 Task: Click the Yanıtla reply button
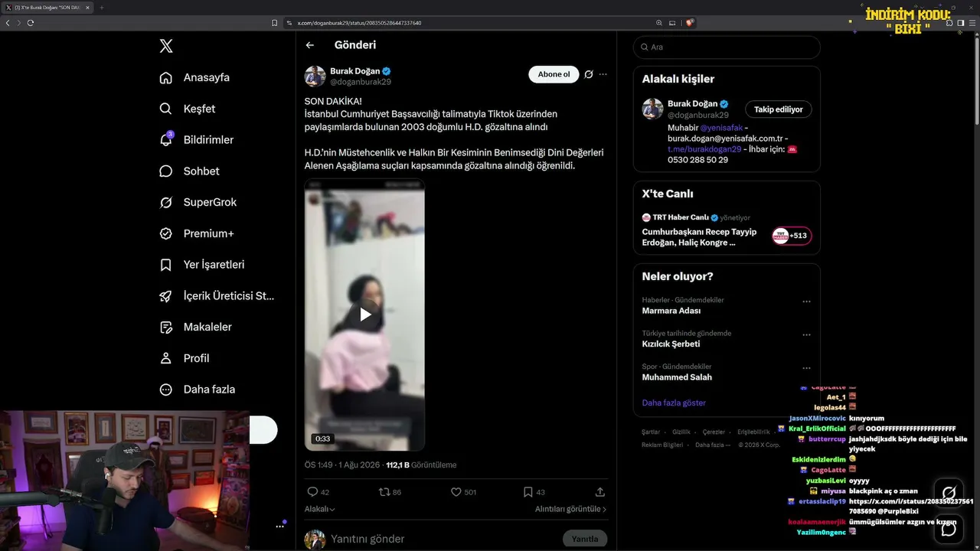point(585,539)
